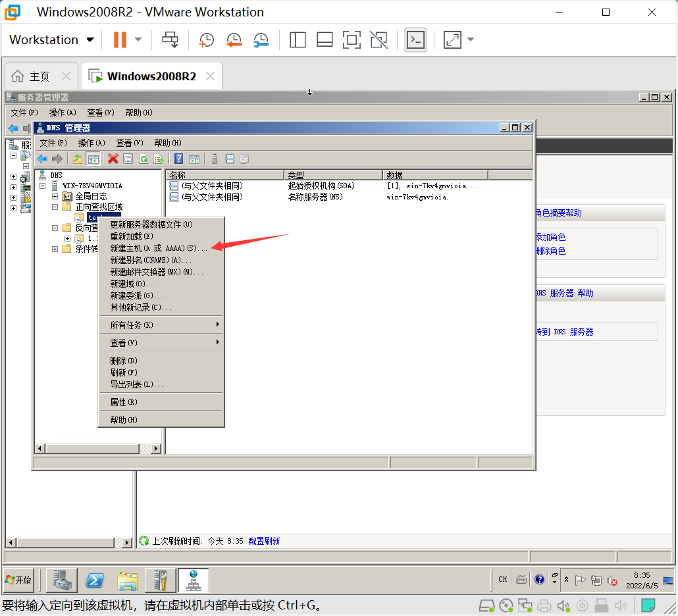Open 文件(F) menu in DNS 管理器
Screen dimensions: 678x616
pos(53,143)
